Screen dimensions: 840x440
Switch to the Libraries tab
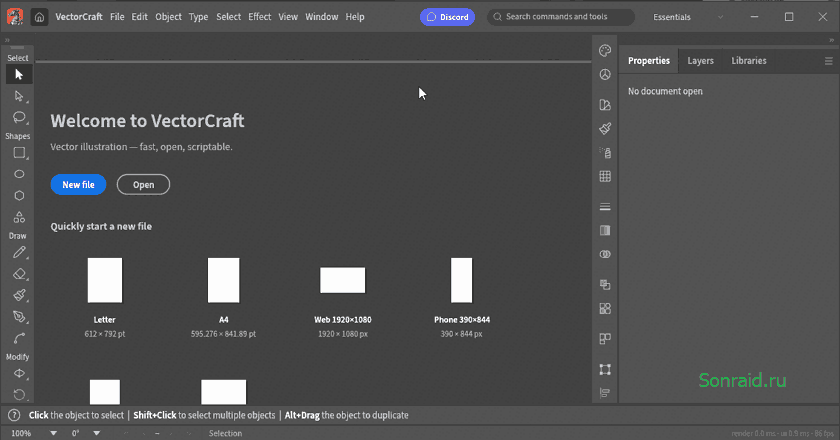click(x=748, y=61)
